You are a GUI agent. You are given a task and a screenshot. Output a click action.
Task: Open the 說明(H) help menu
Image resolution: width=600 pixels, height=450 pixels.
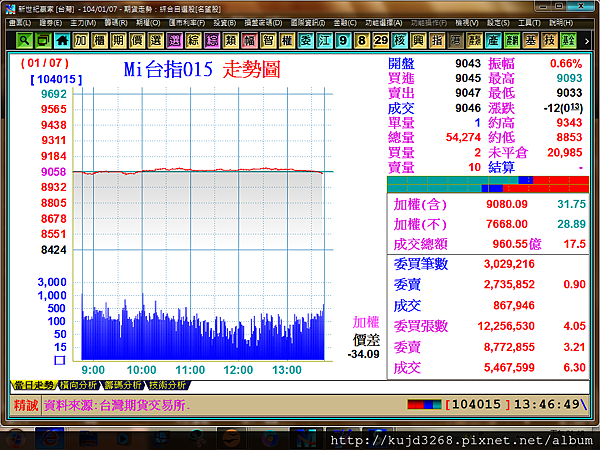561,23
